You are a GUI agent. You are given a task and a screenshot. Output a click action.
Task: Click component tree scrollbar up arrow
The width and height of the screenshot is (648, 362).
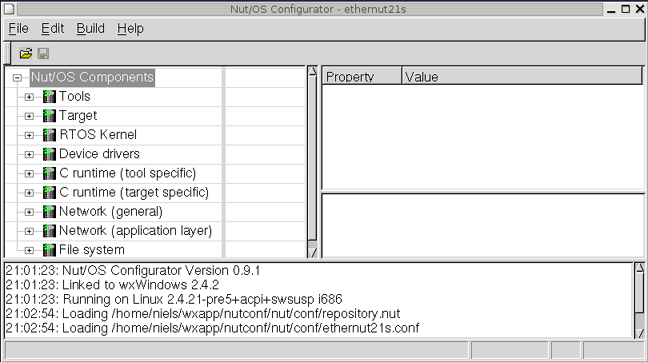click(x=312, y=71)
